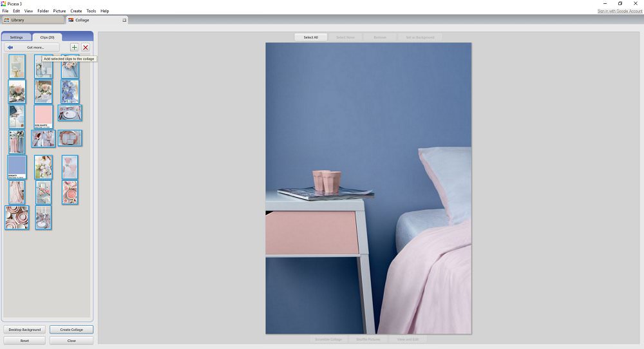Restore down the Picasa window
Viewport: 644px width, 349px height.
620,3
